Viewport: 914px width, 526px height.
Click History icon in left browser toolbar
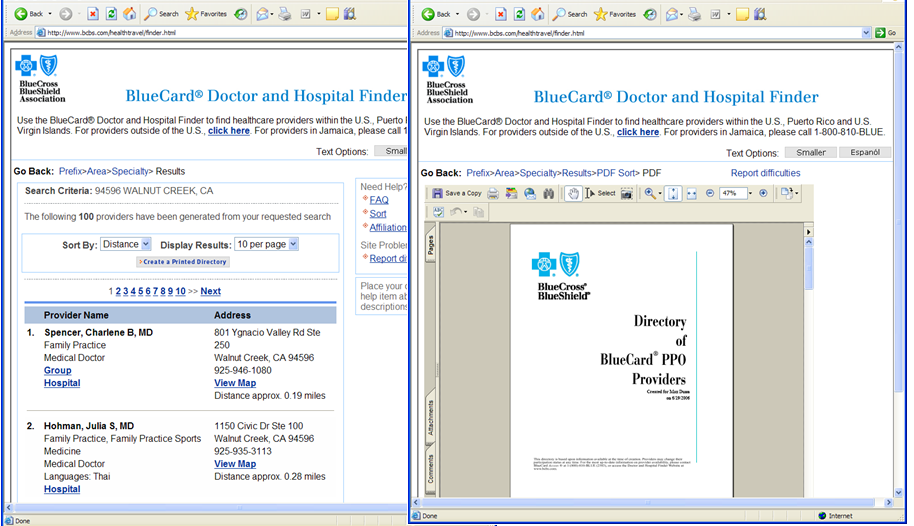241,14
